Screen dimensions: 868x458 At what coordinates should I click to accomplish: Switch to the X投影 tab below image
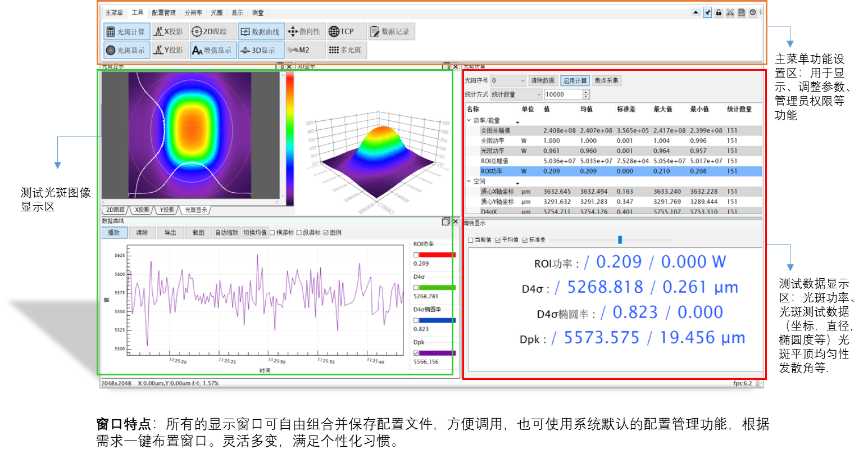coord(142,210)
